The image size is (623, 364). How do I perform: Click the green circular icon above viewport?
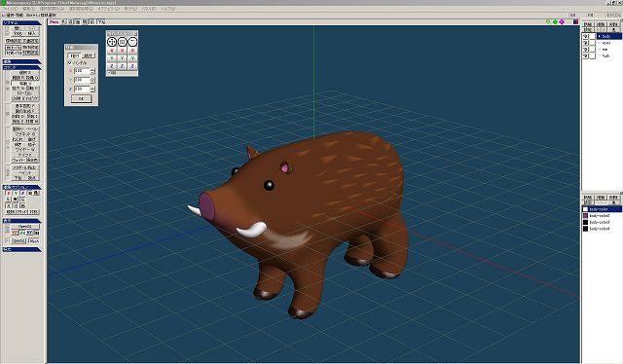click(549, 21)
